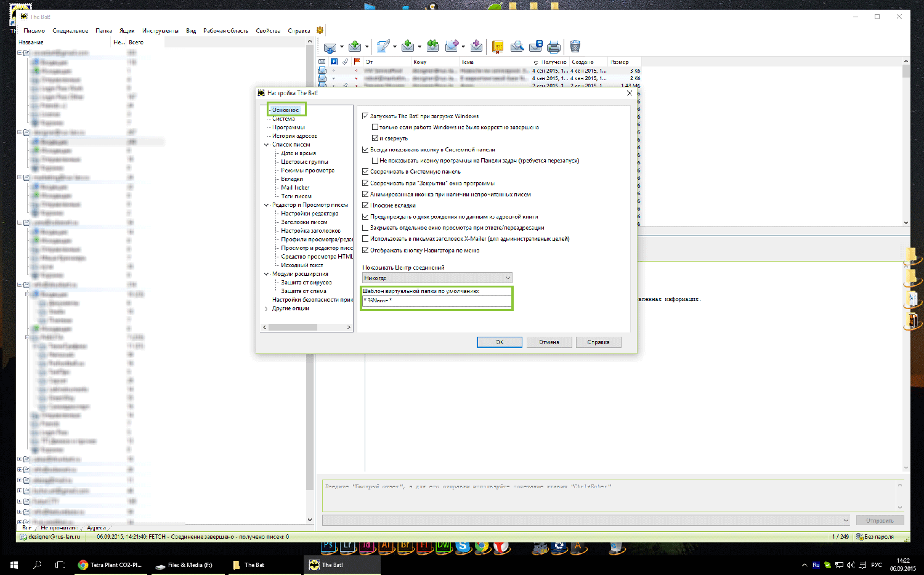924x575 pixels.
Task: Open the Ящик menu
Action: (127, 30)
